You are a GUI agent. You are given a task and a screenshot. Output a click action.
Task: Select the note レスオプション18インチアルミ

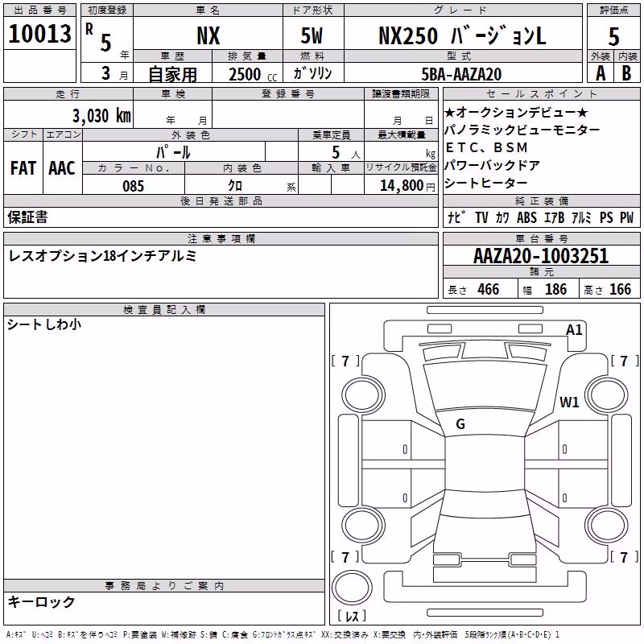[x=102, y=256]
